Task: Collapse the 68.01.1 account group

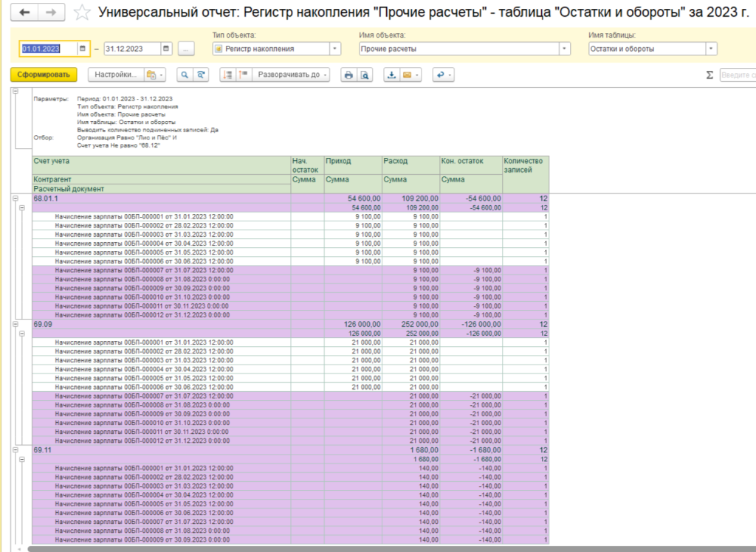Action: [16, 198]
